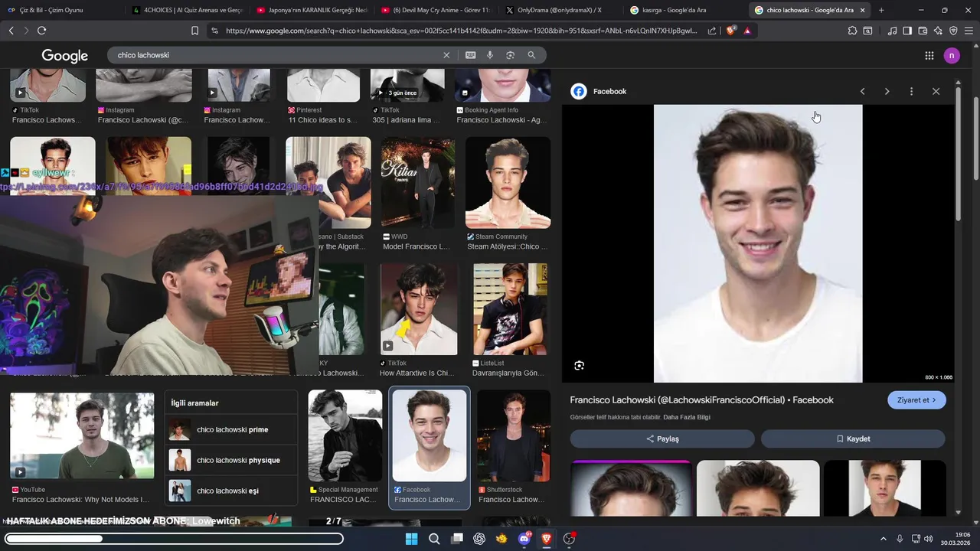Show next image in preview panel
This screenshot has width=980, height=551.
(887, 91)
